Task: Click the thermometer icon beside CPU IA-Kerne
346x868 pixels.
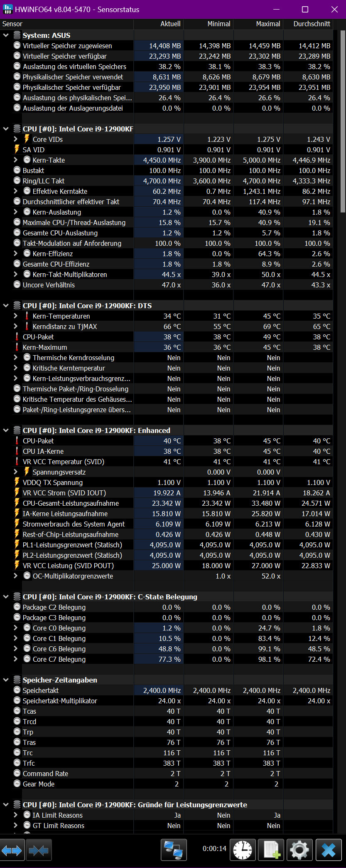Action: point(17,451)
